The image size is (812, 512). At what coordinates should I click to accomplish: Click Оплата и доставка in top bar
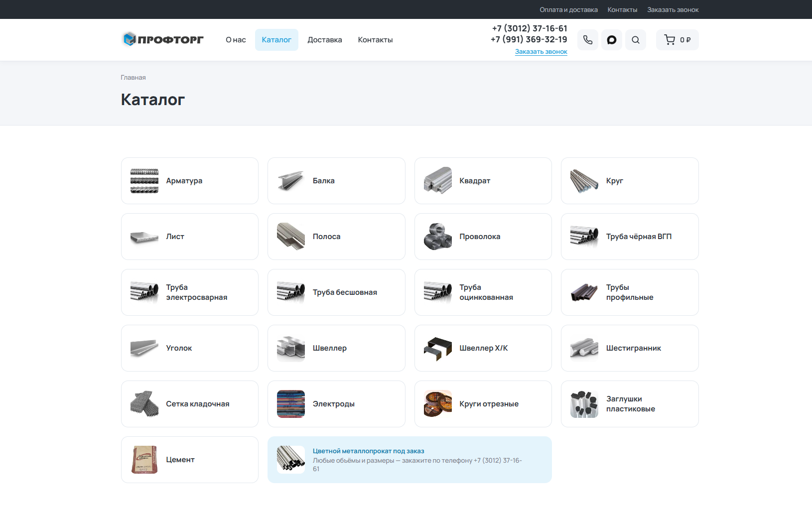pos(568,9)
